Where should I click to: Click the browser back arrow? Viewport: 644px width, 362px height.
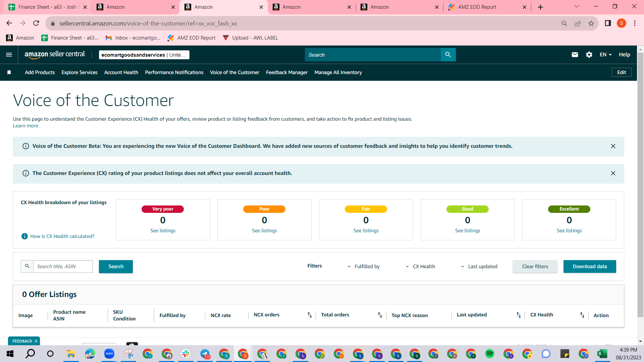coord(9,23)
